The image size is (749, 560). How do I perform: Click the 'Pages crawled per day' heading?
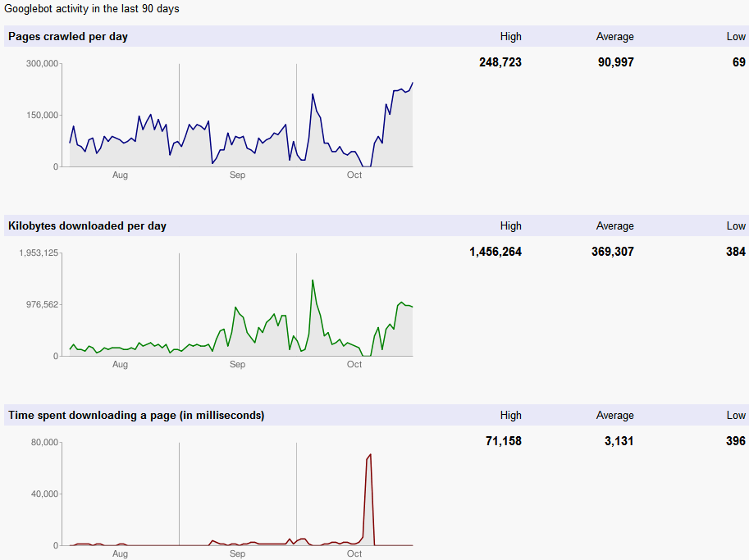[x=68, y=36]
